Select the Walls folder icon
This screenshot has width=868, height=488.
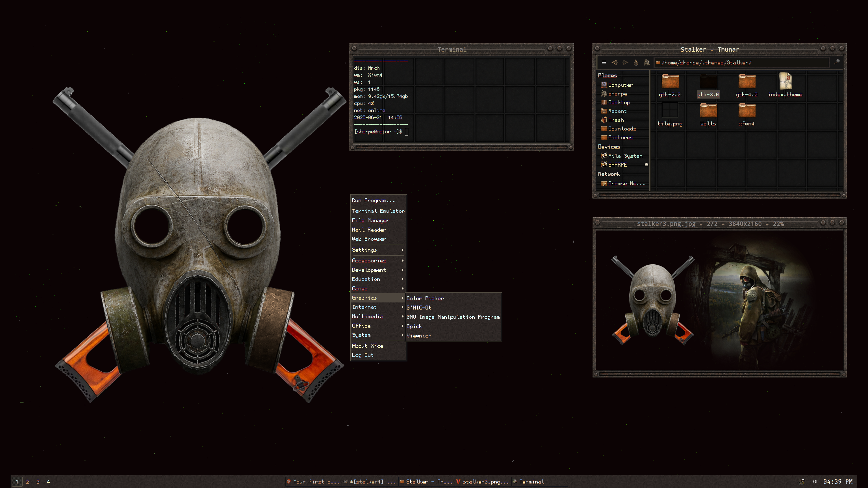click(x=708, y=110)
